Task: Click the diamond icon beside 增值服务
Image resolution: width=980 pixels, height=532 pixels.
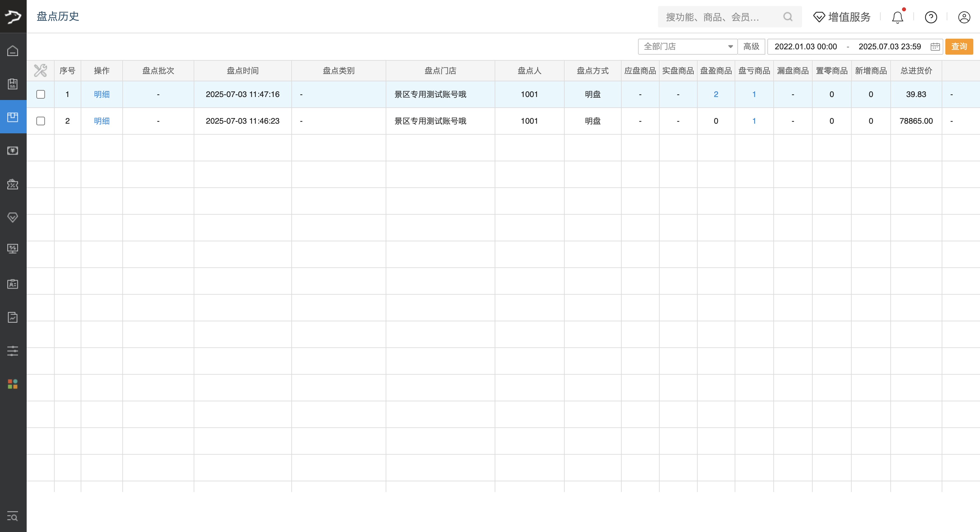Action: pyautogui.click(x=819, y=17)
